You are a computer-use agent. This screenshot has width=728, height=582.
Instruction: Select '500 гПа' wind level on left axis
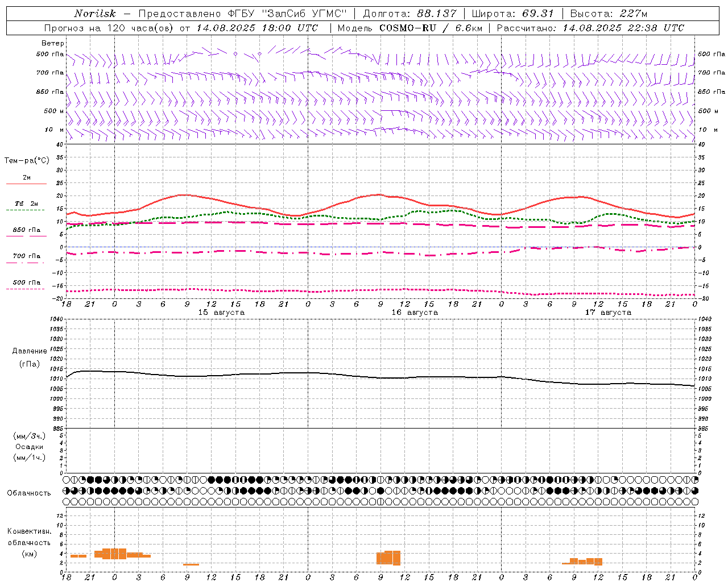[x=50, y=54]
